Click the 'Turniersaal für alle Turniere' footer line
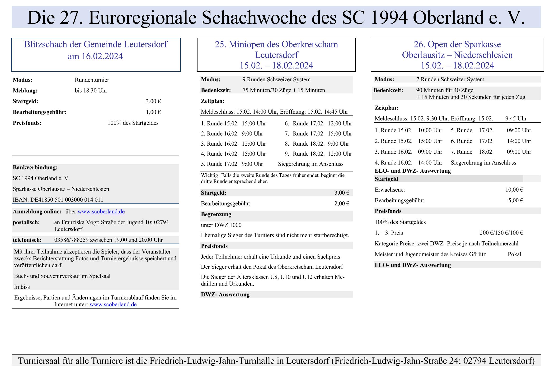Viewport: 555px width, 392px height. pos(276,361)
